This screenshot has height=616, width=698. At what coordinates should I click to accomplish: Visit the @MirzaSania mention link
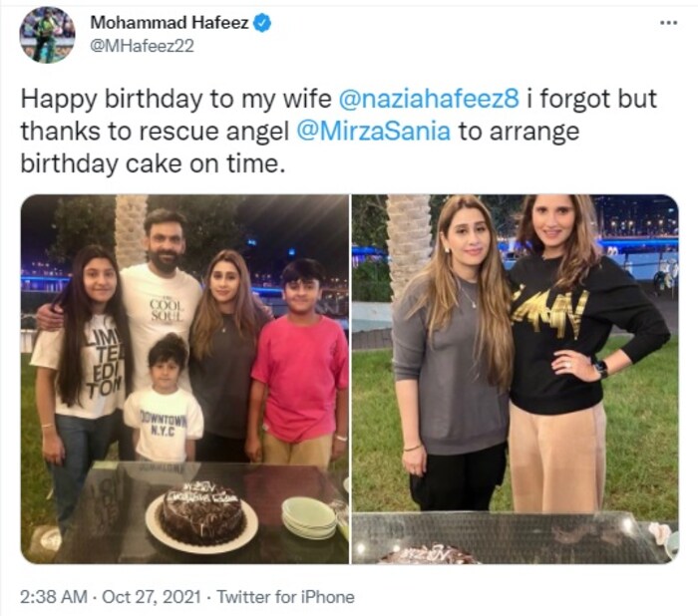pyautogui.click(x=393, y=133)
